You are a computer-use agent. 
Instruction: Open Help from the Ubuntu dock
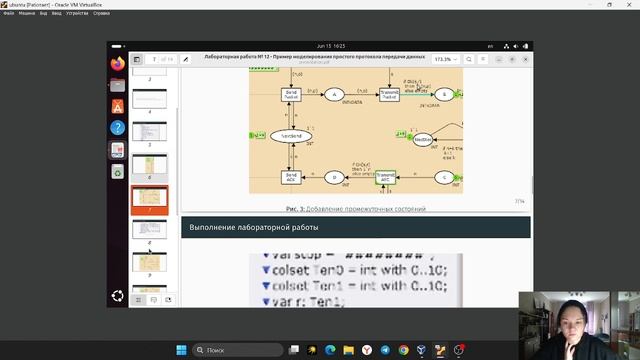(x=118, y=128)
